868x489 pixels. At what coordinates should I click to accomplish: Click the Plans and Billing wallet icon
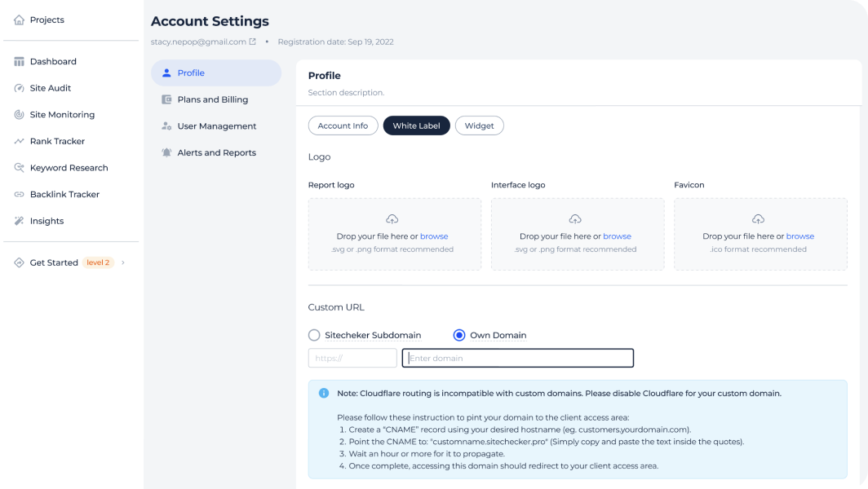[166, 99]
